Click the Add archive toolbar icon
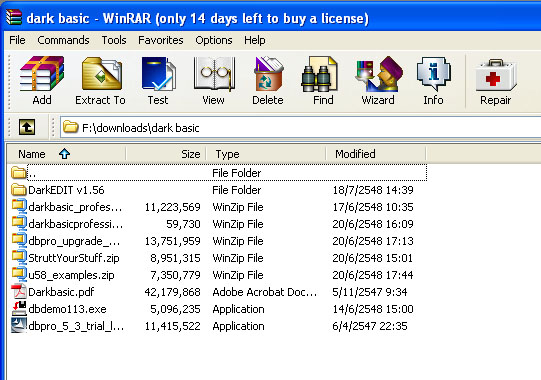The width and height of the screenshot is (541, 380). (x=42, y=74)
